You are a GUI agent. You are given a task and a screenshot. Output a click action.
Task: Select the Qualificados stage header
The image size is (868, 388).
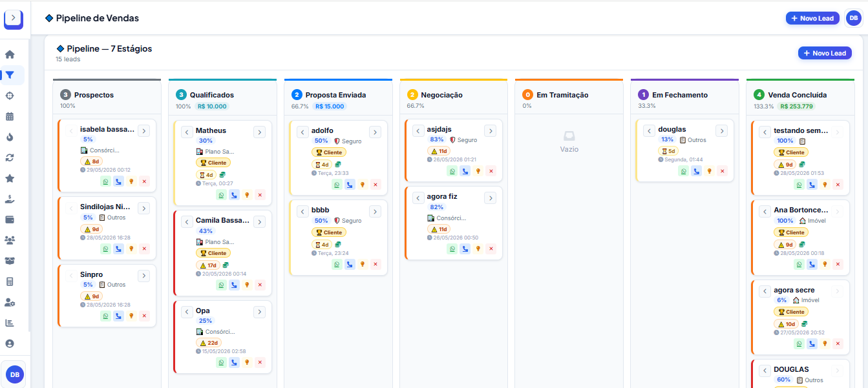[x=222, y=99]
